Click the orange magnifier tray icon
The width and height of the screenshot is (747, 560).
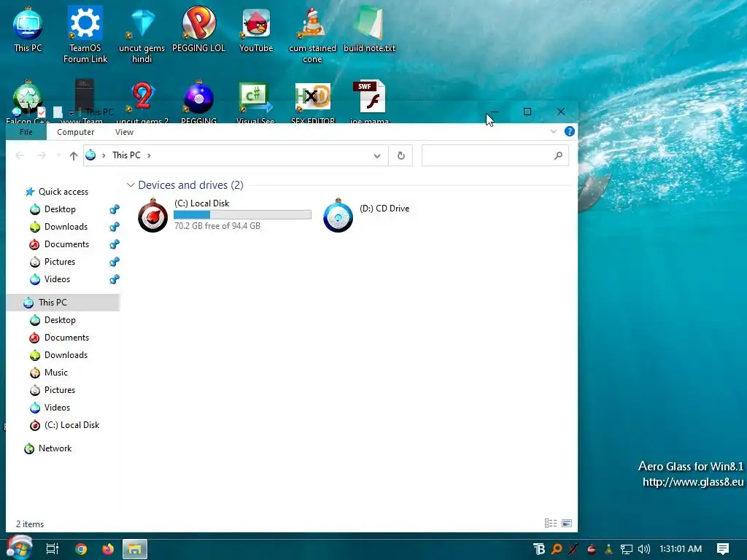tap(556, 549)
